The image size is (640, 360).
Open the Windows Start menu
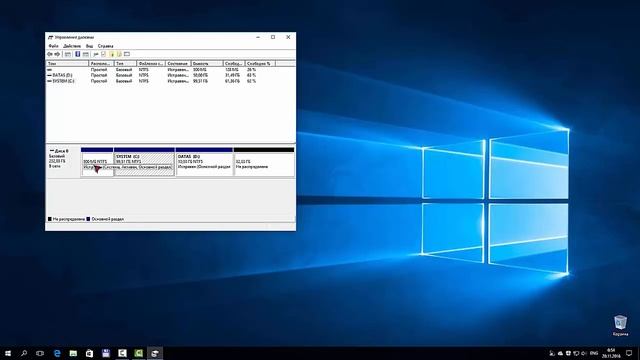(8, 353)
